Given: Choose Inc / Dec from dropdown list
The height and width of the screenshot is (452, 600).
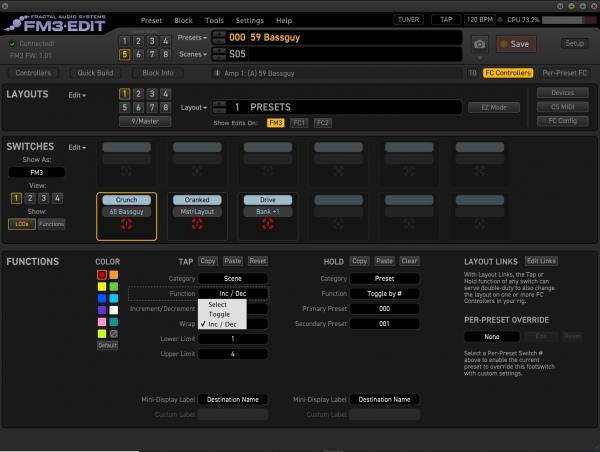Looking at the screenshot, I should point(222,324).
